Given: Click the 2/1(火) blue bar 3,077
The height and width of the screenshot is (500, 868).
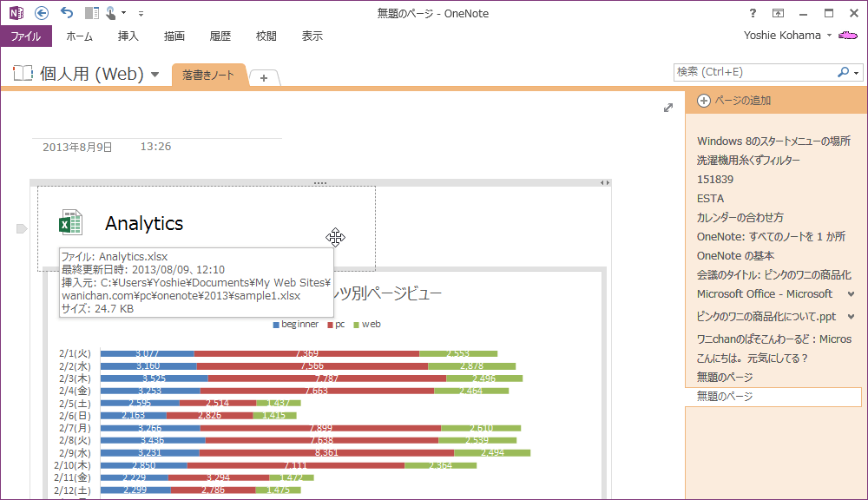Looking at the screenshot, I should [x=148, y=353].
